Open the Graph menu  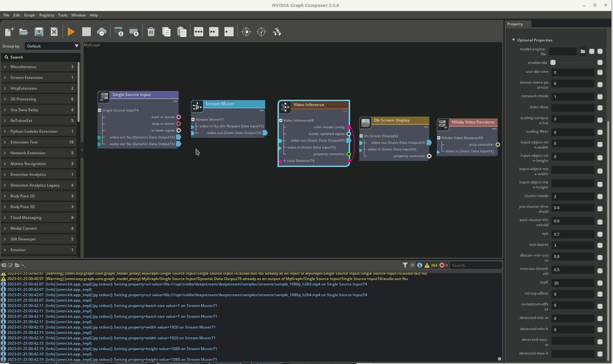point(29,15)
